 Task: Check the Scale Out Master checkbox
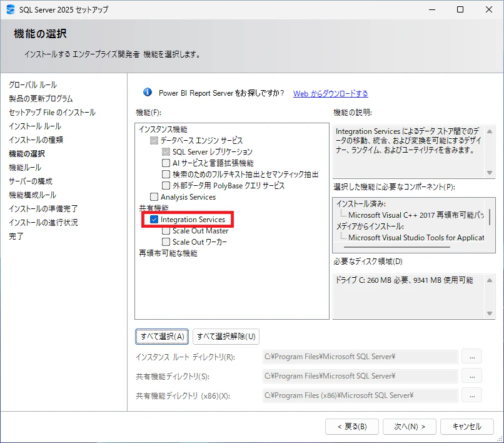coord(166,231)
